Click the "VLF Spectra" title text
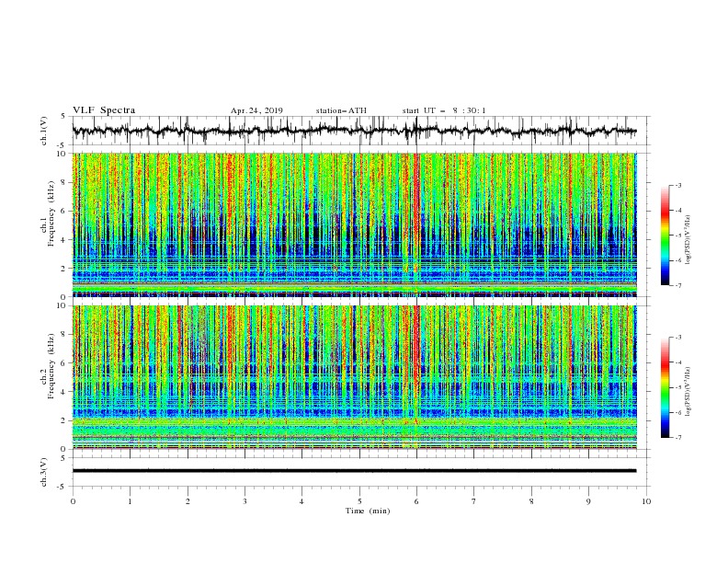This screenshot has height=563, width=728. tap(104, 110)
